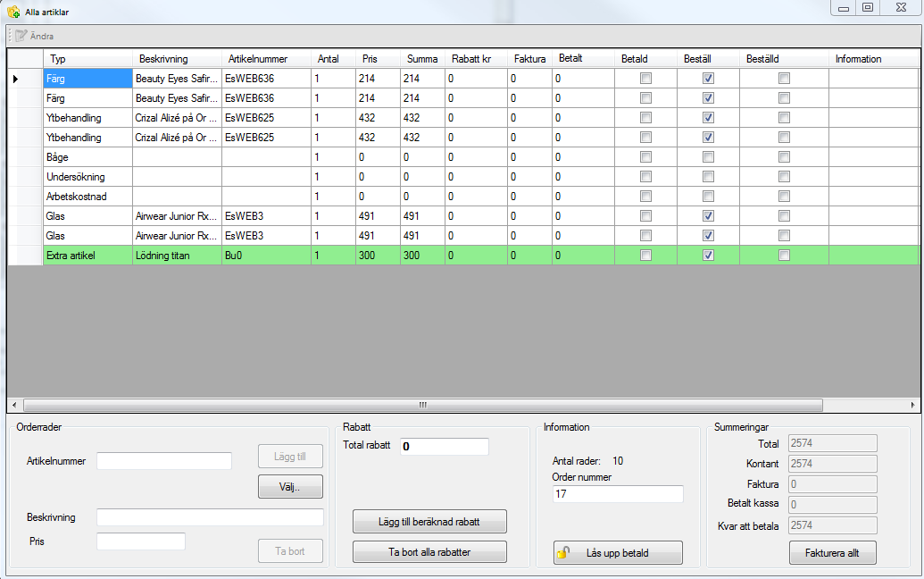Click the horizontal scrollbar right arrow
Screen dimensions: 924x579
pos(912,405)
